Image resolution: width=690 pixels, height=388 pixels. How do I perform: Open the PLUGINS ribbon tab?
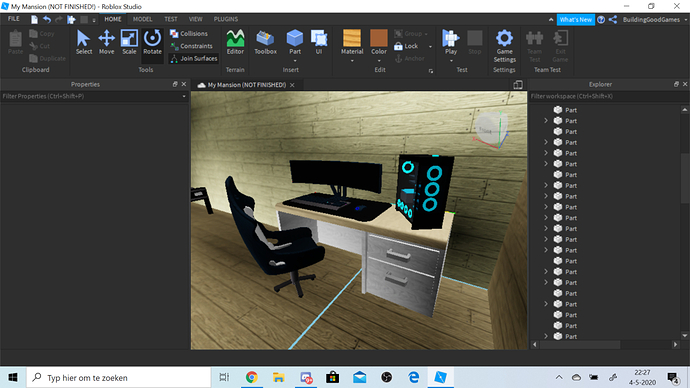[226, 19]
